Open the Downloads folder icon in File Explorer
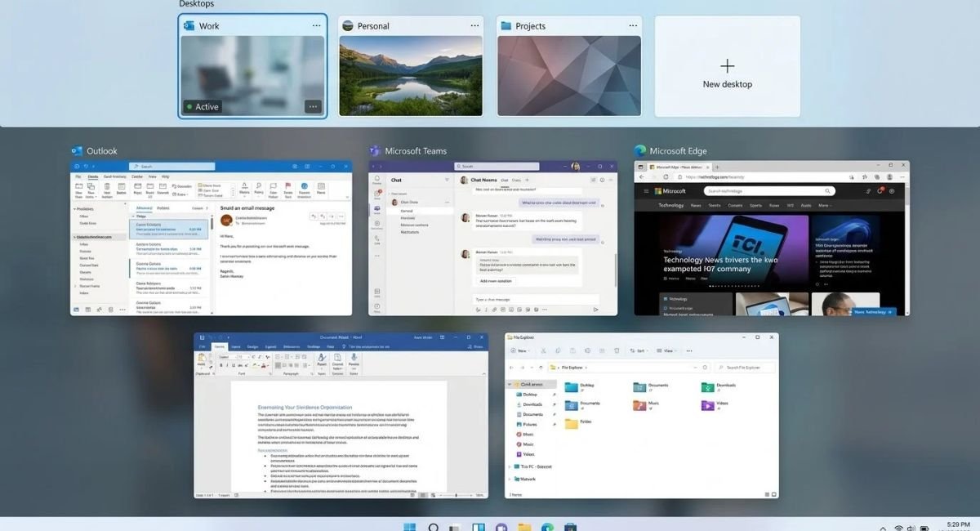 click(708, 387)
